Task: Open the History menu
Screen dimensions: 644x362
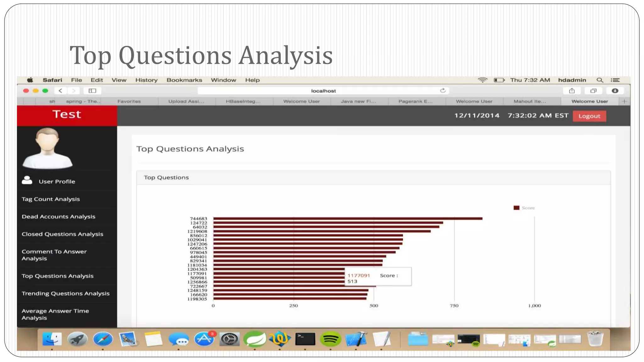Action: [146, 80]
